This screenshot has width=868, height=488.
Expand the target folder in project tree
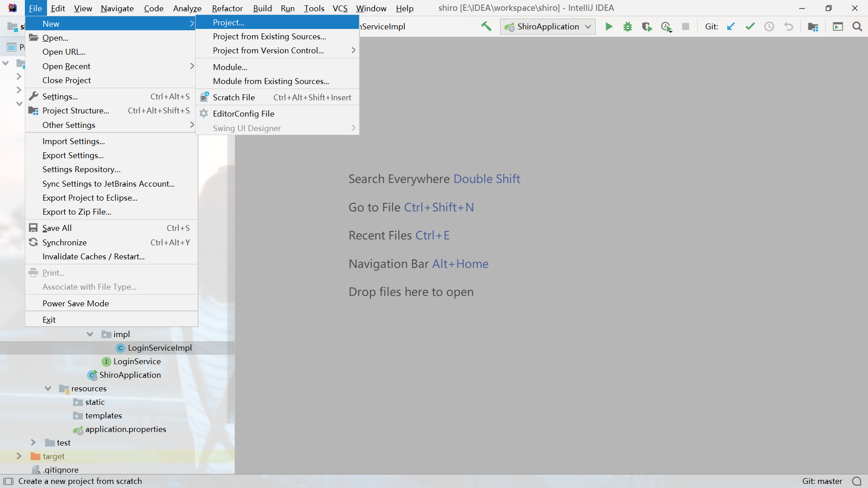[19, 456]
